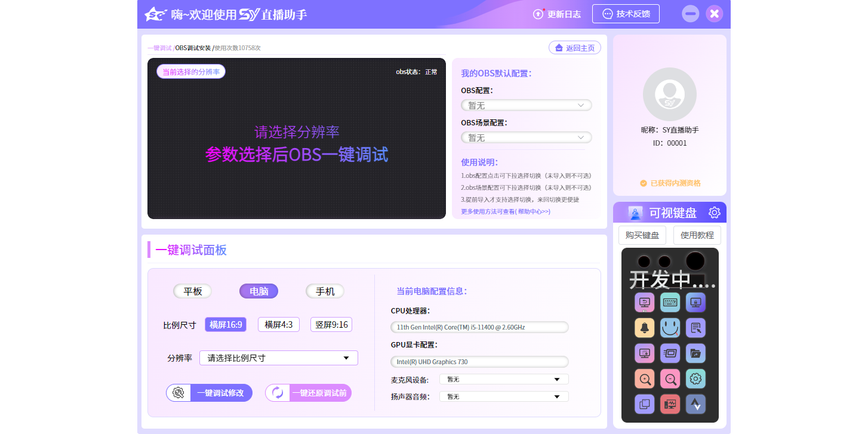Open the OBS配置 dropdown showing 暂无
Viewport: 868px width, 434px height.
526,104
